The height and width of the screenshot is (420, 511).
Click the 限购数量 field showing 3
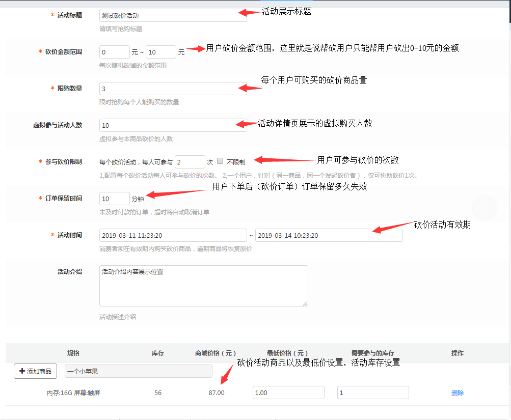coord(172,89)
